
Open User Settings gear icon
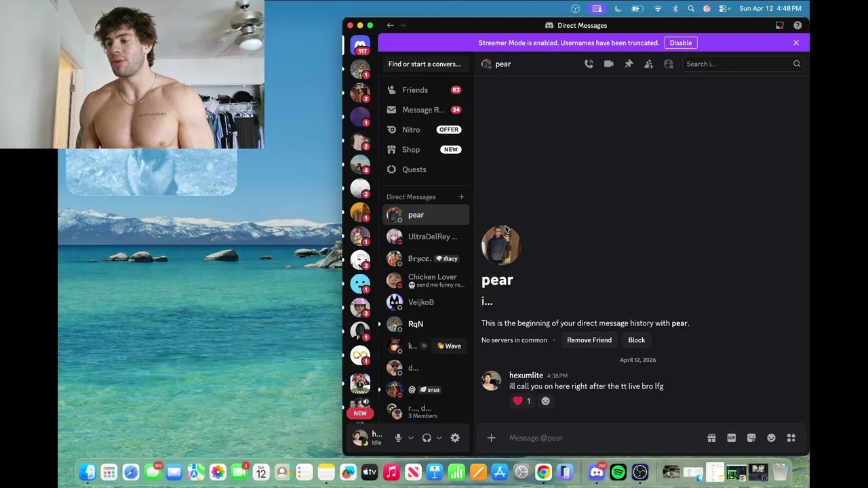click(455, 438)
